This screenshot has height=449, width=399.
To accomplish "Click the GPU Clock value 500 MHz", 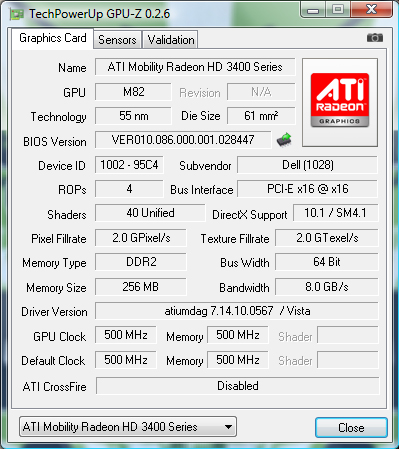I will (126, 335).
